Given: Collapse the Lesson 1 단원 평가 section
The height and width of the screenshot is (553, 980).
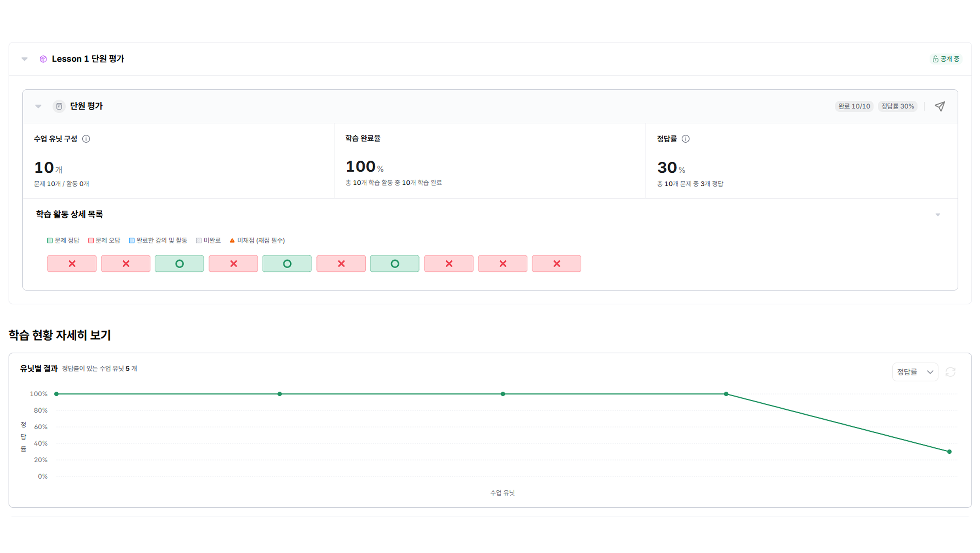Looking at the screenshot, I should click(x=25, y=59).
